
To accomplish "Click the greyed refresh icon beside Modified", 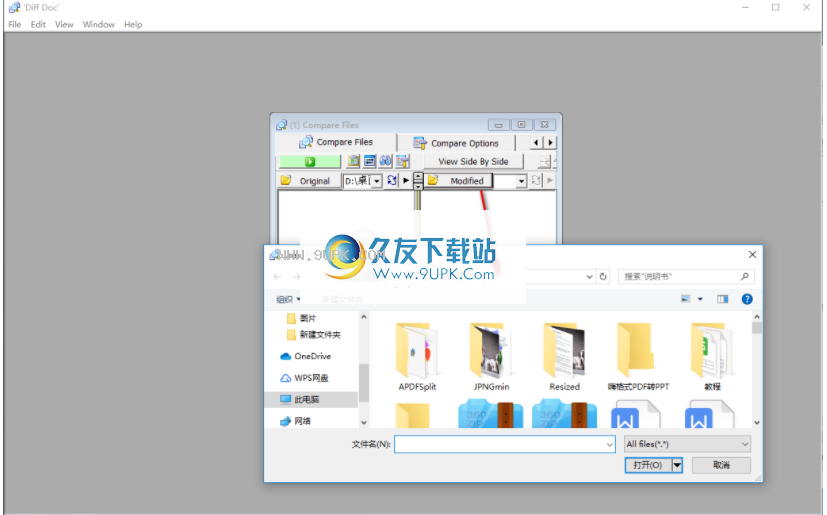I will [536, 180].
